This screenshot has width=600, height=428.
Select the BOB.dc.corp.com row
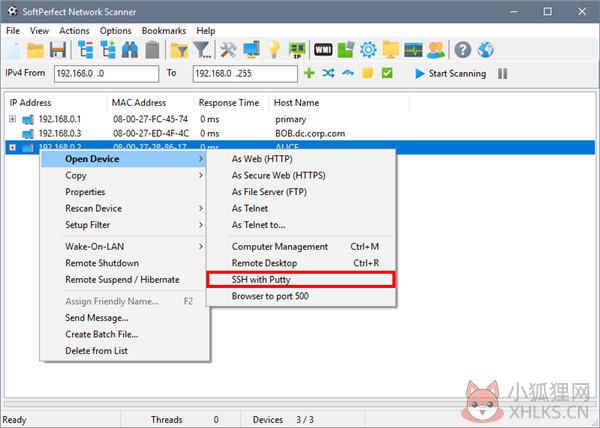300,133
